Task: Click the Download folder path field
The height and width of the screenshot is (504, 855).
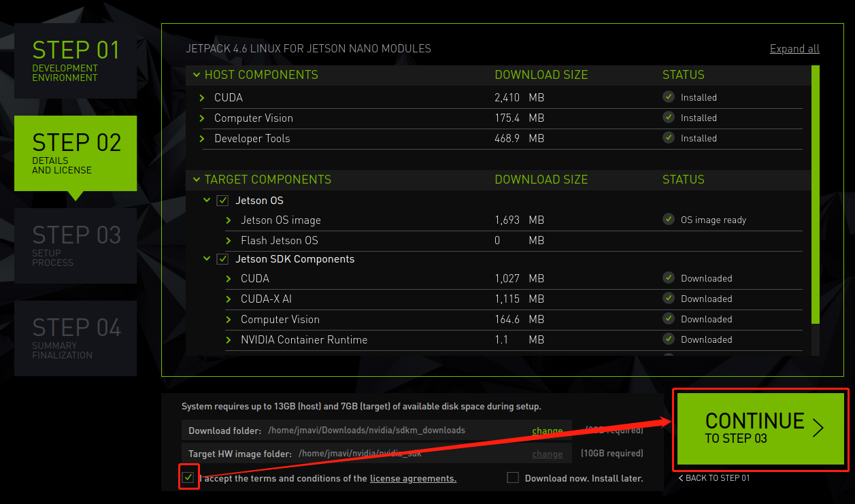Action: pyautogui.click(x=377, y=431)
